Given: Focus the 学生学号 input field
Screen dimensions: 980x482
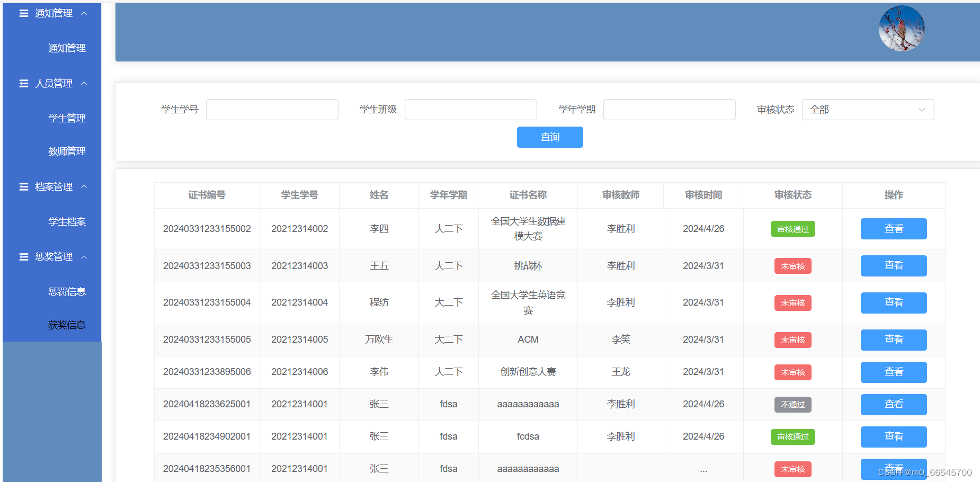Looking at the screenshot, I should (x=272, y=110).
